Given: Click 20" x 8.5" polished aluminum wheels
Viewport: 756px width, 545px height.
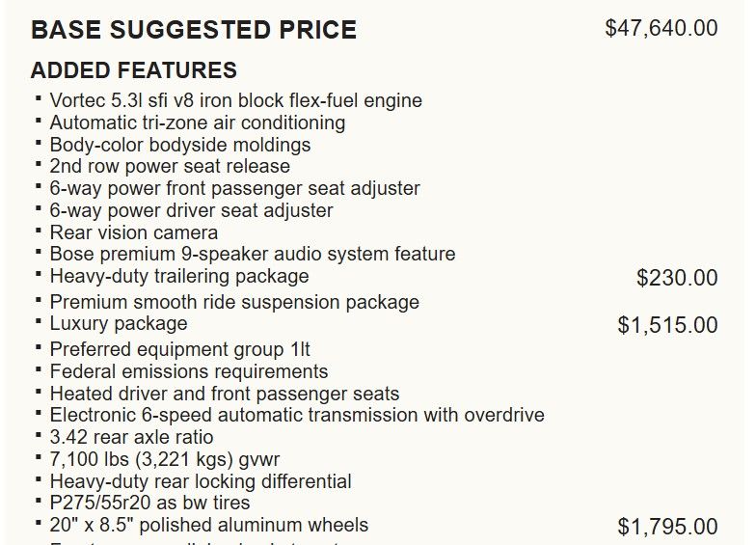Looking at the screenshot, I should [x=208, y=526].
